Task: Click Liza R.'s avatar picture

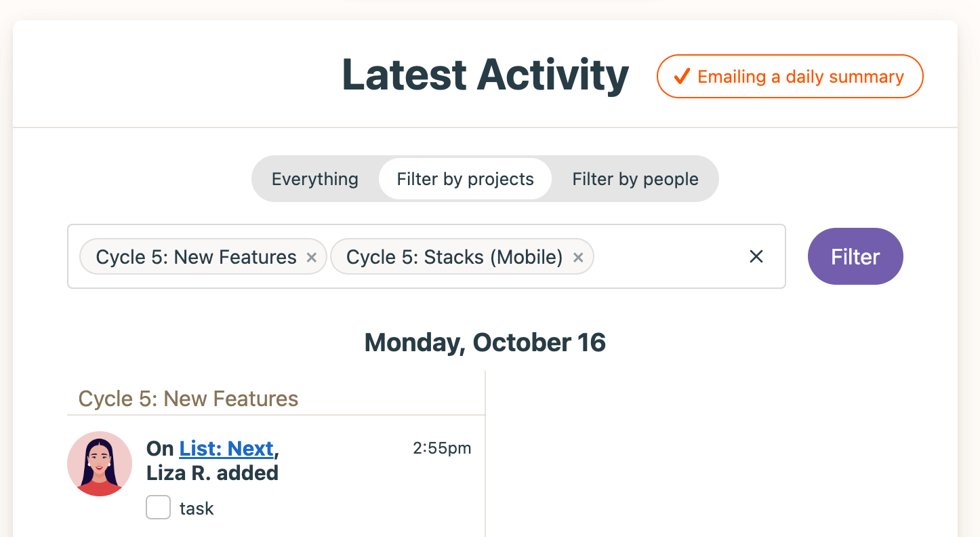Action: tap(100, 464)
